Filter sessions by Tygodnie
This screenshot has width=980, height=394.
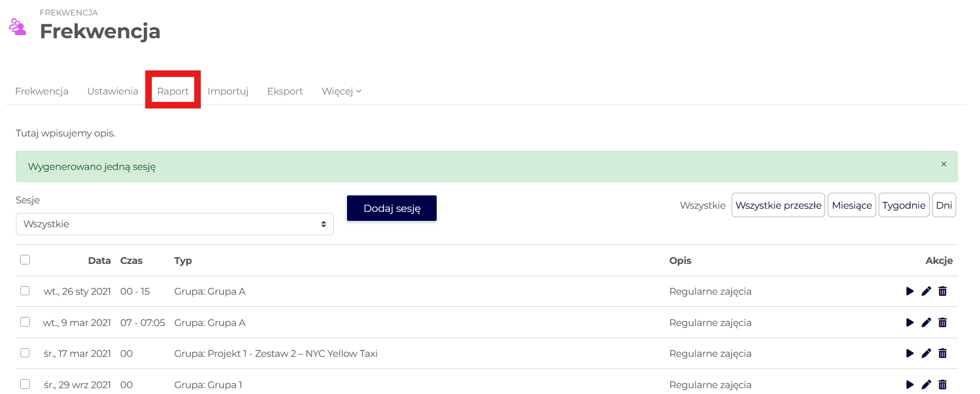pyautogui.click(x=904, y=205)
